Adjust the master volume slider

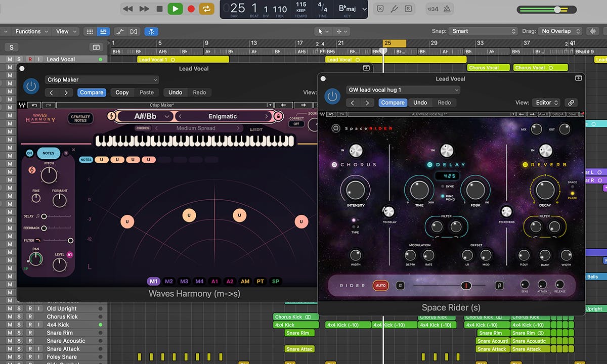point(547,10)
